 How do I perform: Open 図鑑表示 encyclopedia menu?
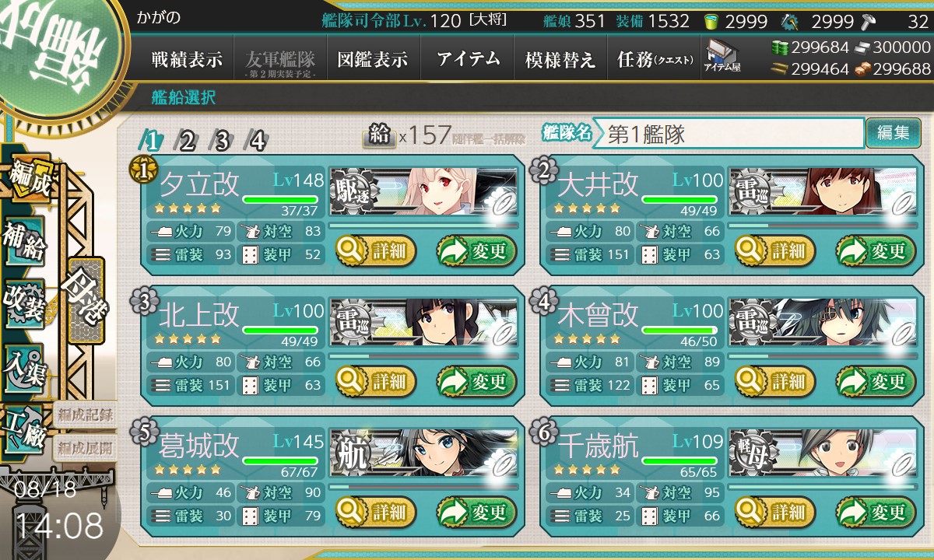[374, 59]
